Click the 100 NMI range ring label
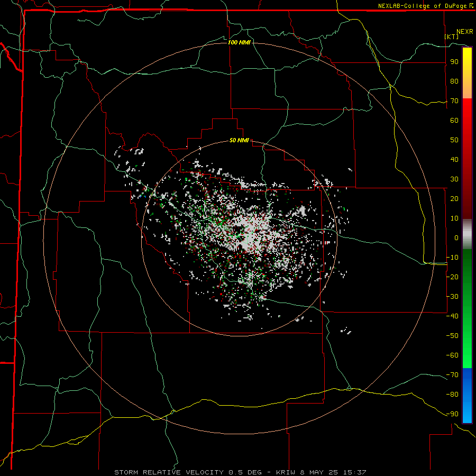476x476 pixels. pyautogui.click(x=239, y=42)
